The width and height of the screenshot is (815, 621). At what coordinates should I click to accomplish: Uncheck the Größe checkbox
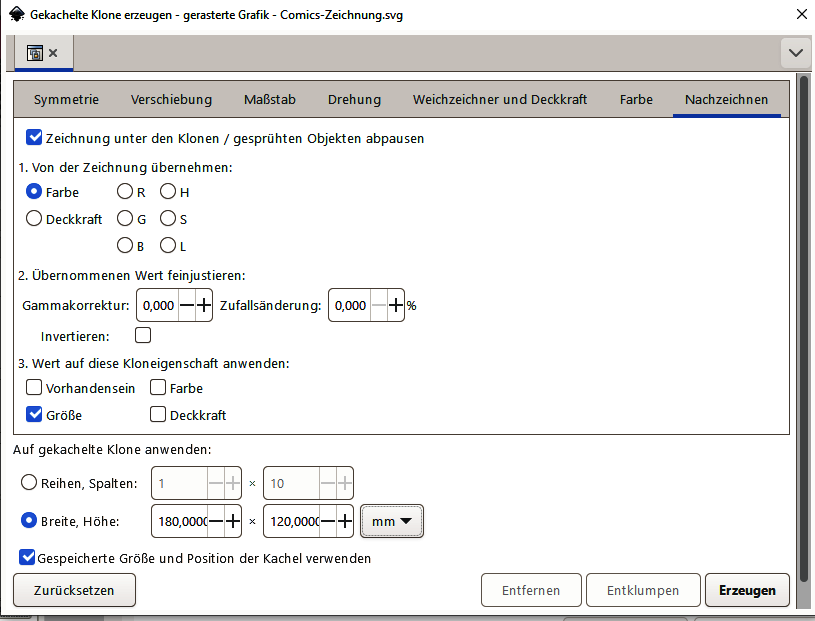click(x=34, y=415)
